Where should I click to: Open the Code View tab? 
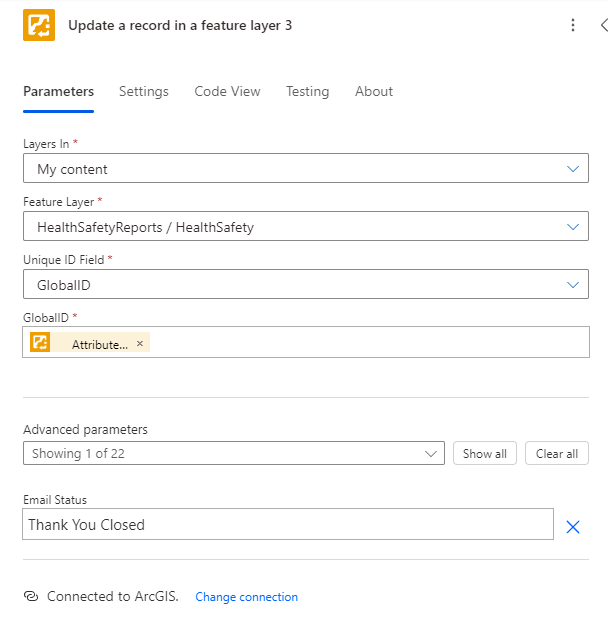tap(227, 91)
